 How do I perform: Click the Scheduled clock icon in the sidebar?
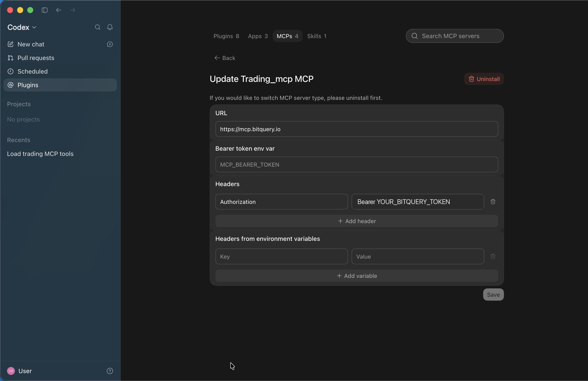click(x=10, y=71)
